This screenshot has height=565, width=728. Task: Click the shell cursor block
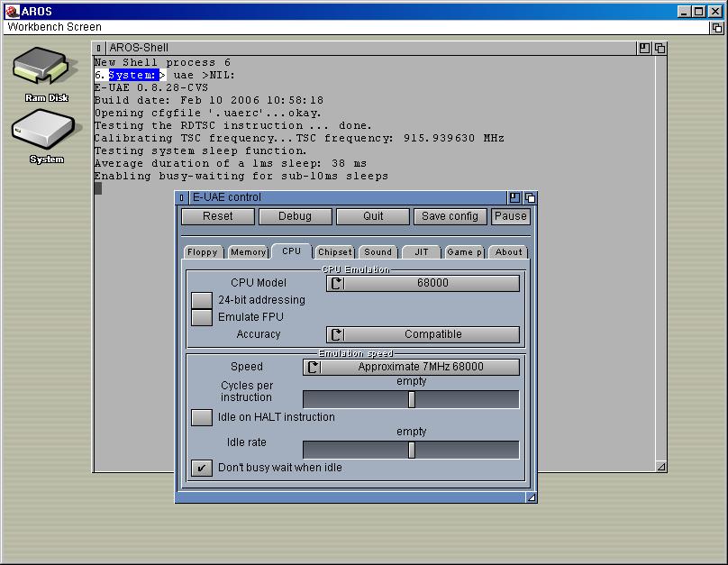pos(98,188)
